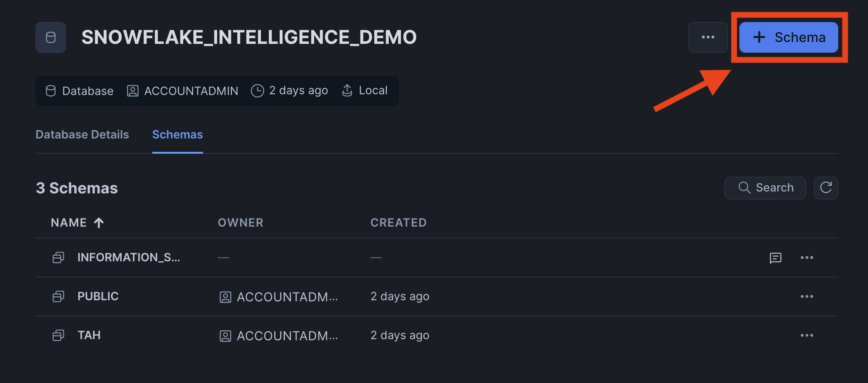Screen dimensions: 868x383
Task: Open the TAH schema
Action: pyautogui.click(x=89, y=335)
